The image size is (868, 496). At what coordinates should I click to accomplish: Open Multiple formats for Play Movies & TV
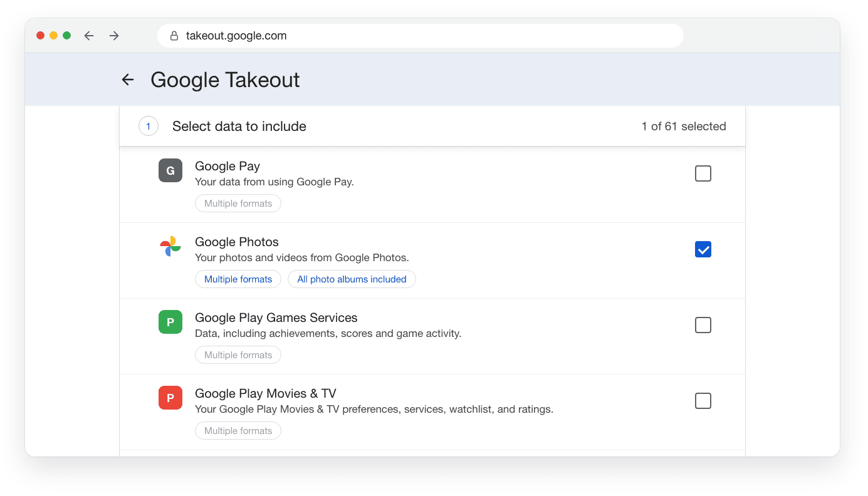pyautogui.click(x=238, y=431)
